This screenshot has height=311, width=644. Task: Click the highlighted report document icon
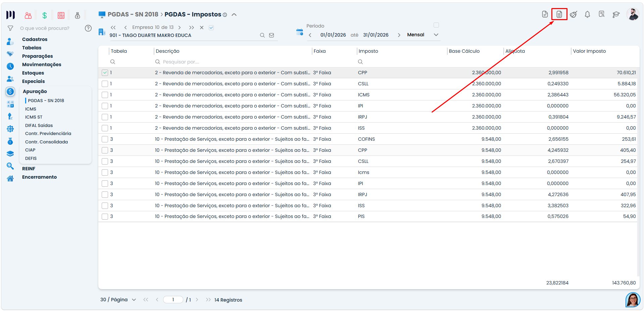(559, 14)
